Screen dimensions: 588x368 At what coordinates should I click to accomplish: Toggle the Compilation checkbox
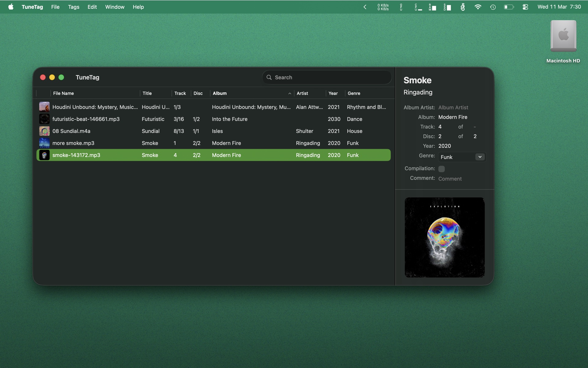pos(442,169)
